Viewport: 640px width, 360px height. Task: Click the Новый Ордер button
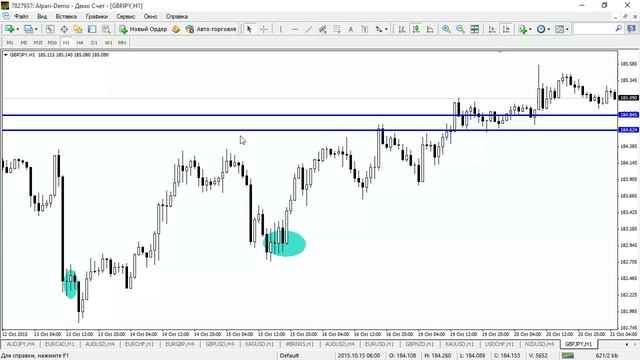[x=143, y=29]
